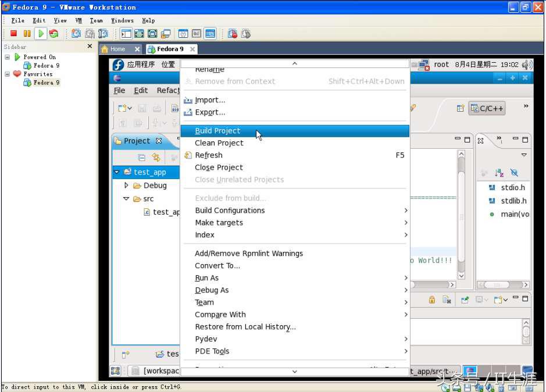Click the VMware reset VM icon
The image size is (546, 392).
(53, 34)
